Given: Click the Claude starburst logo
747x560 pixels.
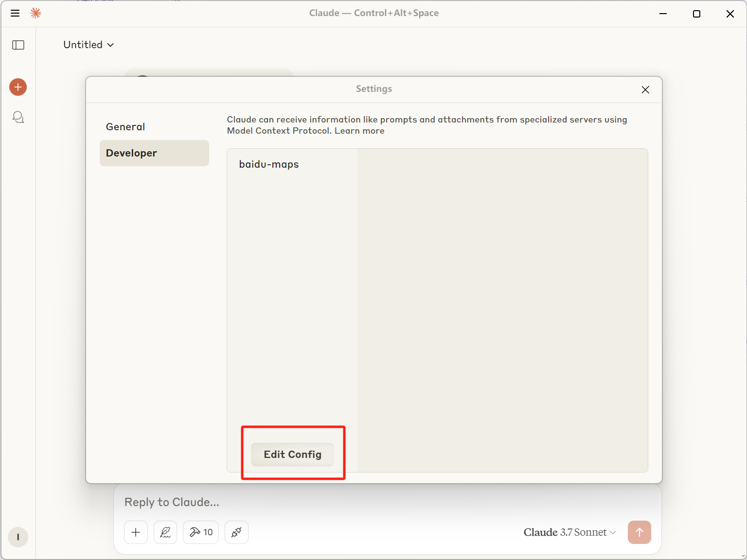Looking at the screenshot, I should (36, 13).
